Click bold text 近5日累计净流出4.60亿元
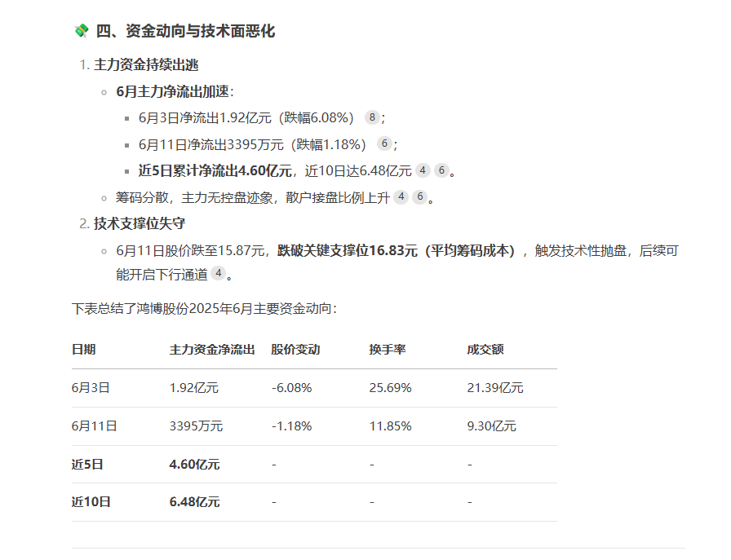The height and width of the screenshot is (560, 731). [x=215, y=171]
